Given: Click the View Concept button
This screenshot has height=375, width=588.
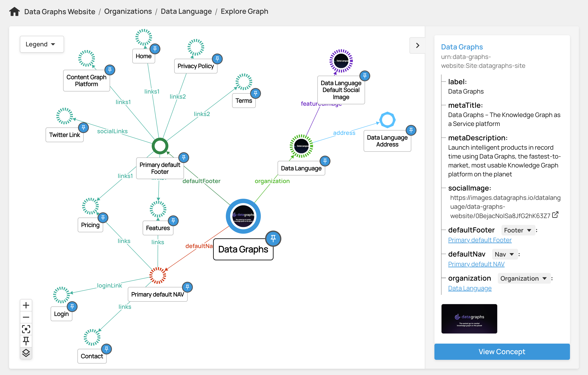Looking at the screenshot, I should click(501, 351).
